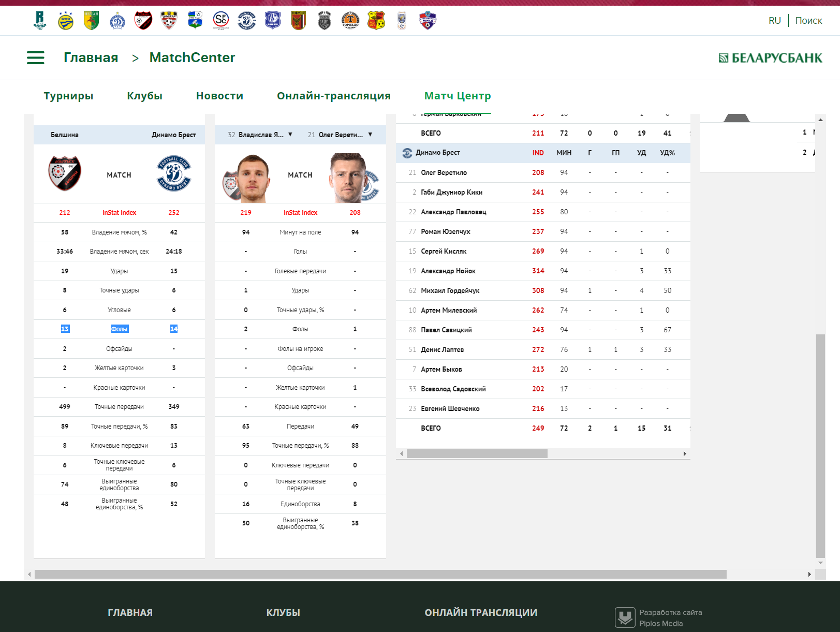The height and width of the screenshot is (632, 840).
Task: Open the RU language selector
Action: pyautogui.click(x=774, y=21)
